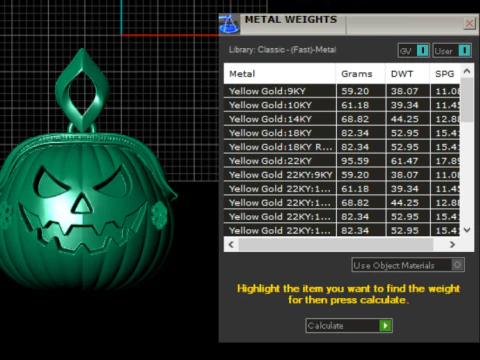Sort by the DWT column header
Image resolution: width=480 pixels, height=360 pixels.
[x=407, y=74]
